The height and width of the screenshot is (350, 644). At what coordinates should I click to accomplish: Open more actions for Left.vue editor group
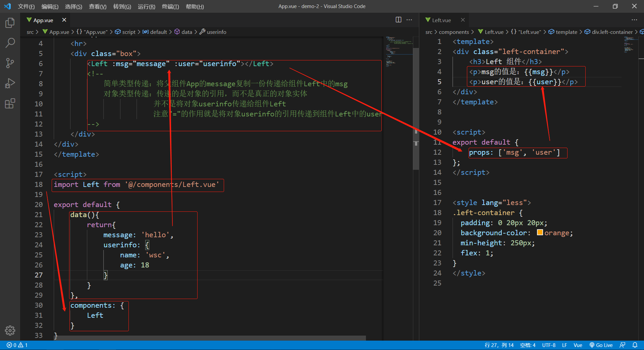click(x=634, y=20)
